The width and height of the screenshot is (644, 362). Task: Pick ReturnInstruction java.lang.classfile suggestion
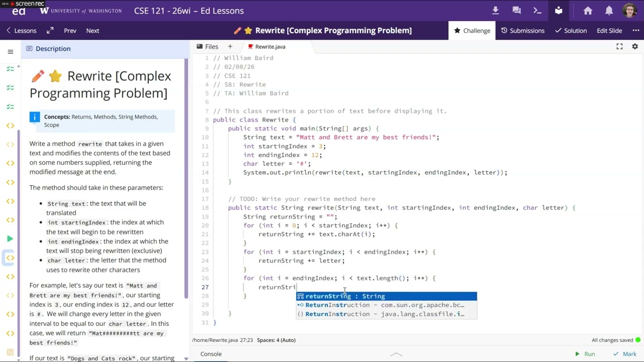386,314
